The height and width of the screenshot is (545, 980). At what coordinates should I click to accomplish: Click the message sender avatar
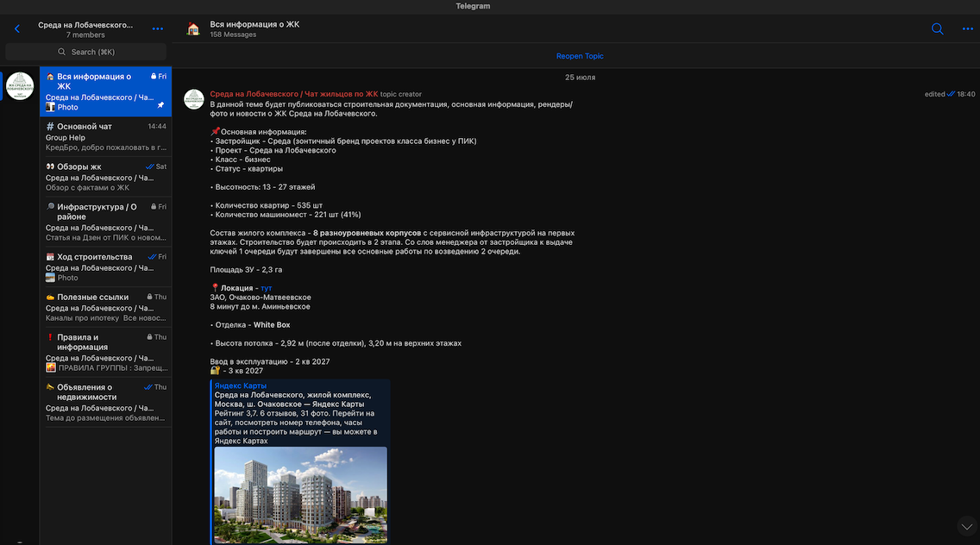(194, 99)
